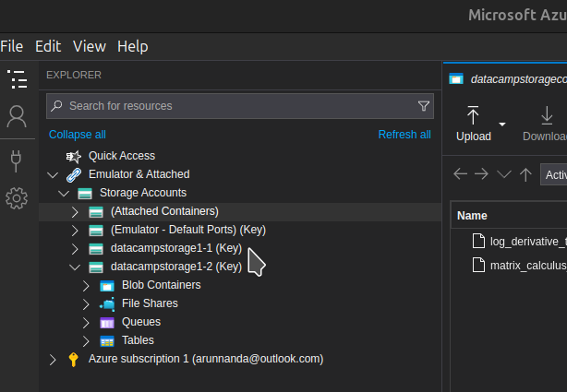This screenshot has height=392, width=567.
Task: Expand the (Attached Containers) node
Action: click(75, 212)
